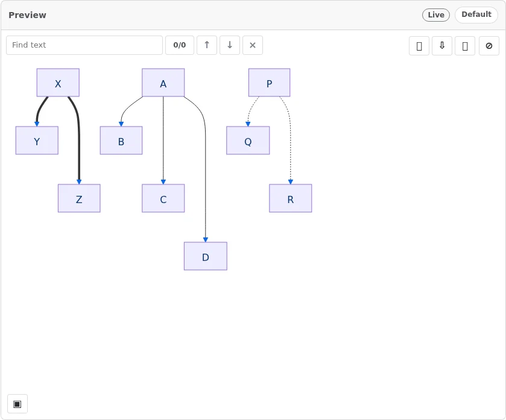Click the up arrow previous match button

[207, 45]
